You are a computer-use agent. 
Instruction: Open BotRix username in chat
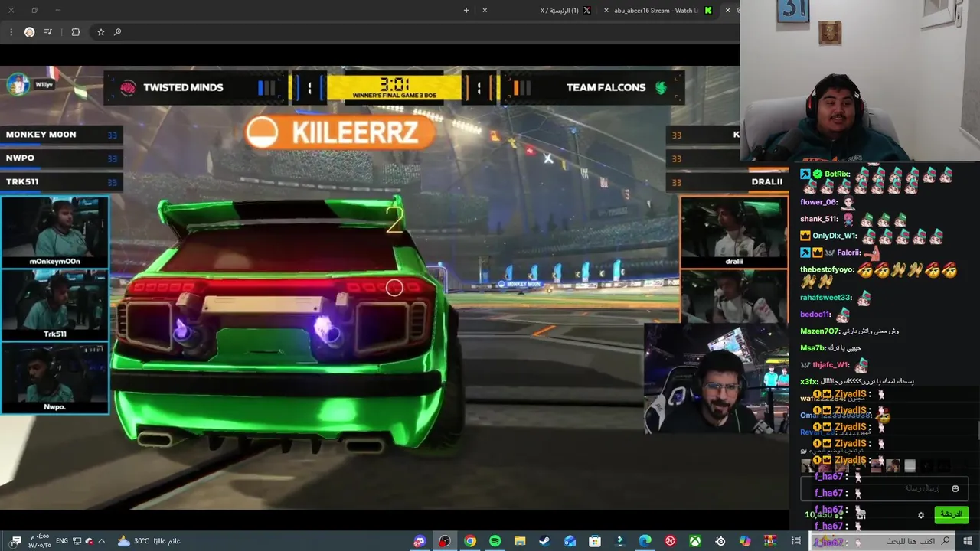(x=838, y=174)
